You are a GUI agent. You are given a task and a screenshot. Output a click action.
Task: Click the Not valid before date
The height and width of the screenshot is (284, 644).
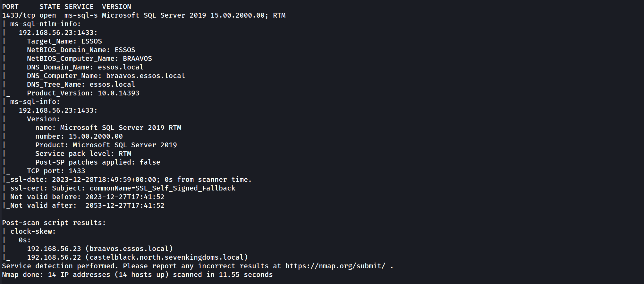(x=125, y=197)
